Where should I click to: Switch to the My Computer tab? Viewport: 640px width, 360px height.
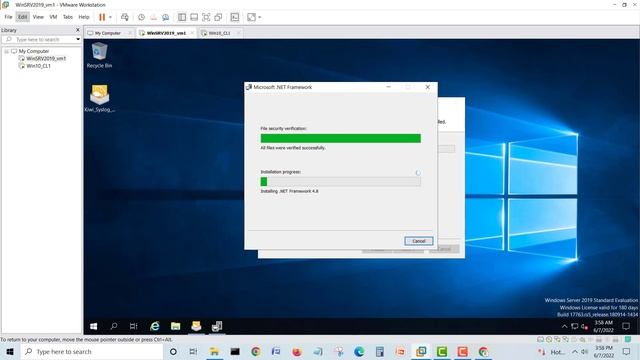(107, 33)
